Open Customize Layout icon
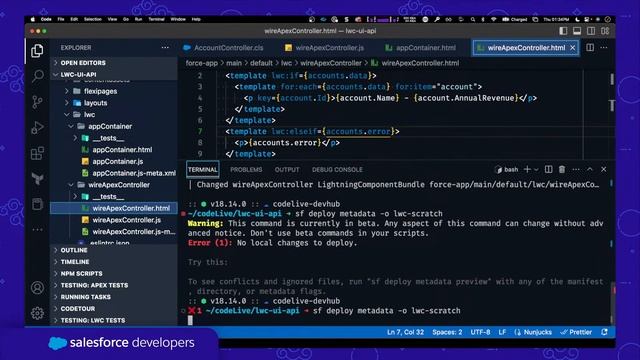Viewport: 640px width, 360px height. [x=605, y=31]
